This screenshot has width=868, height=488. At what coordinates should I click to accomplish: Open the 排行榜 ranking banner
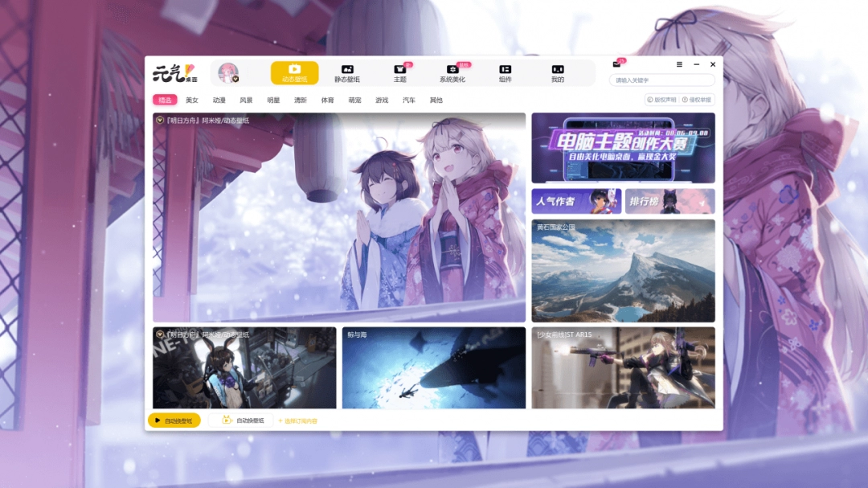pos(669,201)
